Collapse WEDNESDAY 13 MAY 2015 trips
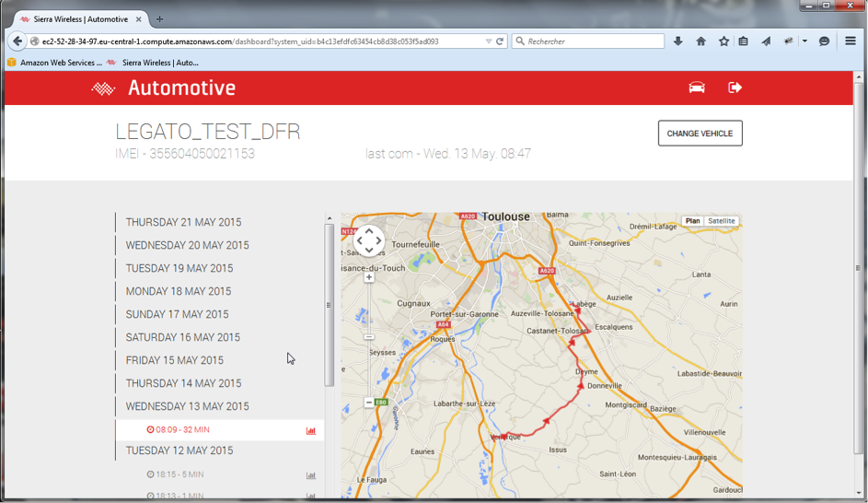Screen dimensions: 868x503 tap(187, 406)
